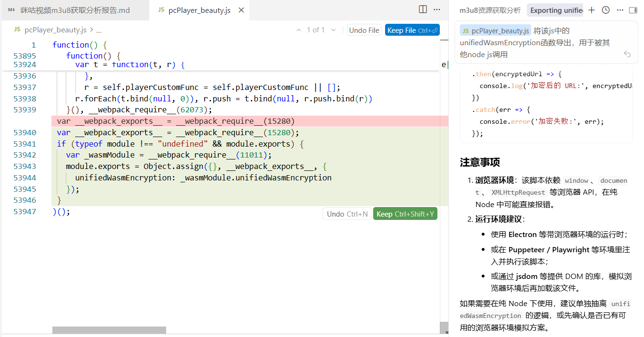Undo the inline change with Undo Ctrl+N

coord(347,214)
